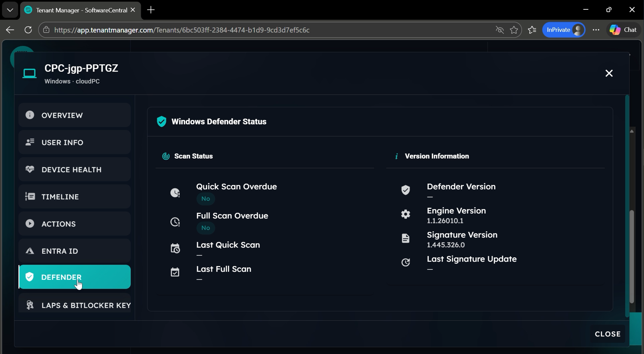
Task: Add page to favorites star icon
Action: click(x=514, y=30)
